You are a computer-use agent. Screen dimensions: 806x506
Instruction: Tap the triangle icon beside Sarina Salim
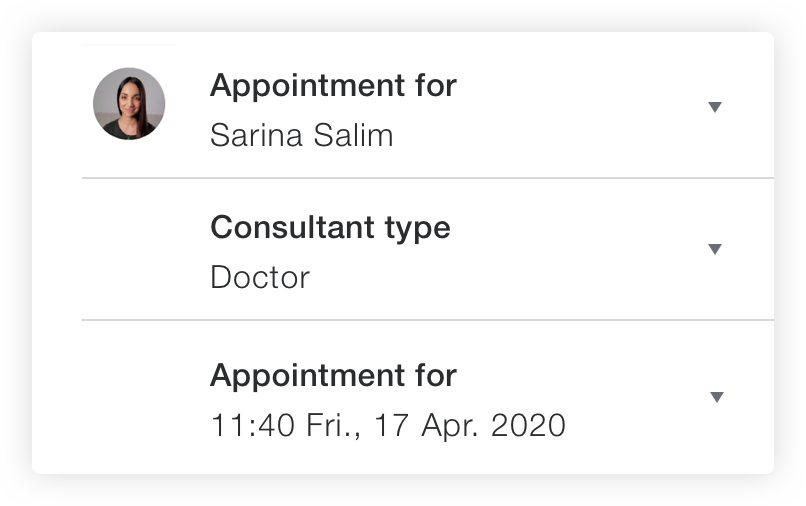pyautogui.click(x=715, y=107)
